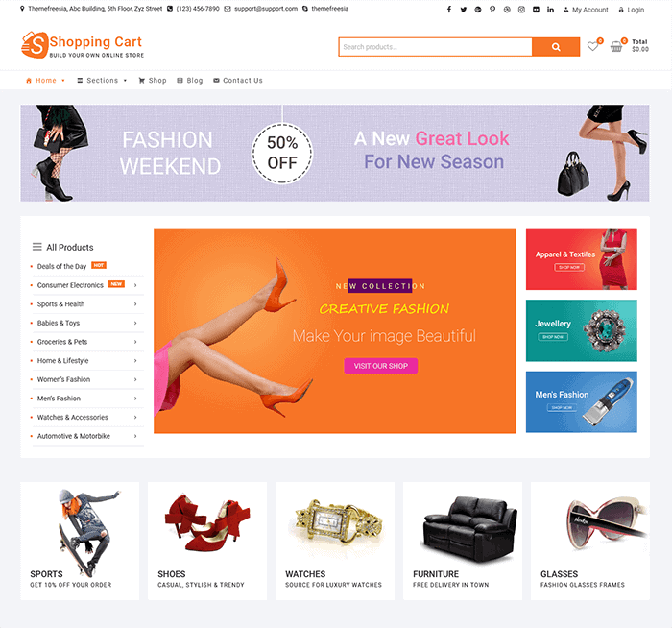The width and height of the screenshot is (672, 628).
Task: Expand Consumer Electronics category chevron
Action: [135, 285]
